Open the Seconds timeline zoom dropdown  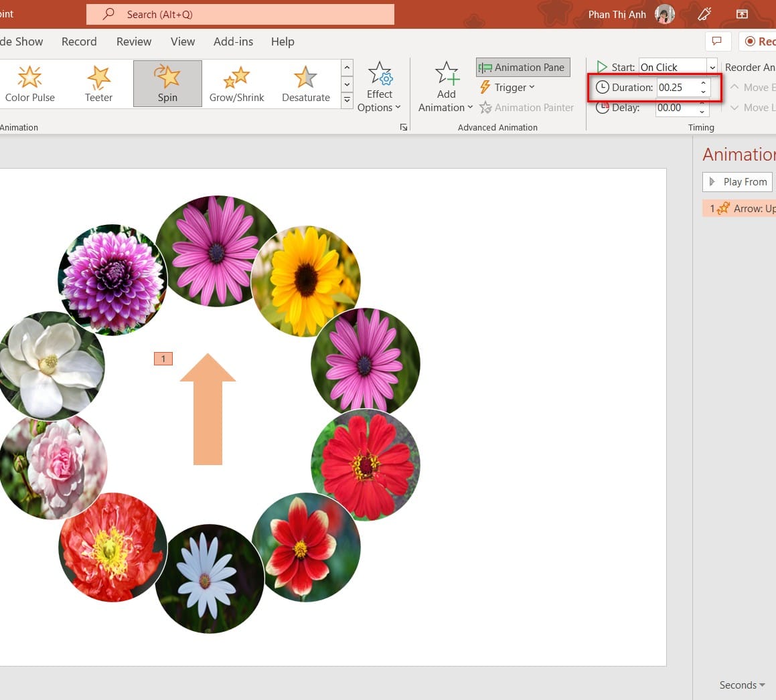pos(742,685)
